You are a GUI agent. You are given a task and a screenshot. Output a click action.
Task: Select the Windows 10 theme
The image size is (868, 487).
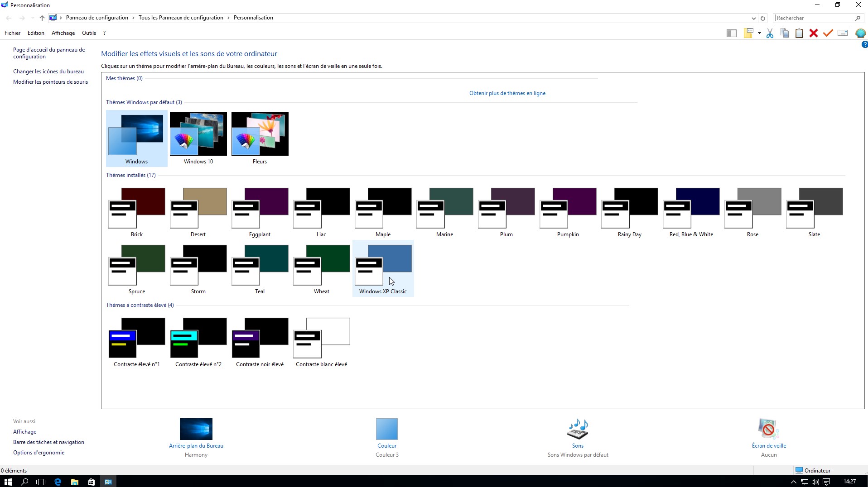(198, 138)
